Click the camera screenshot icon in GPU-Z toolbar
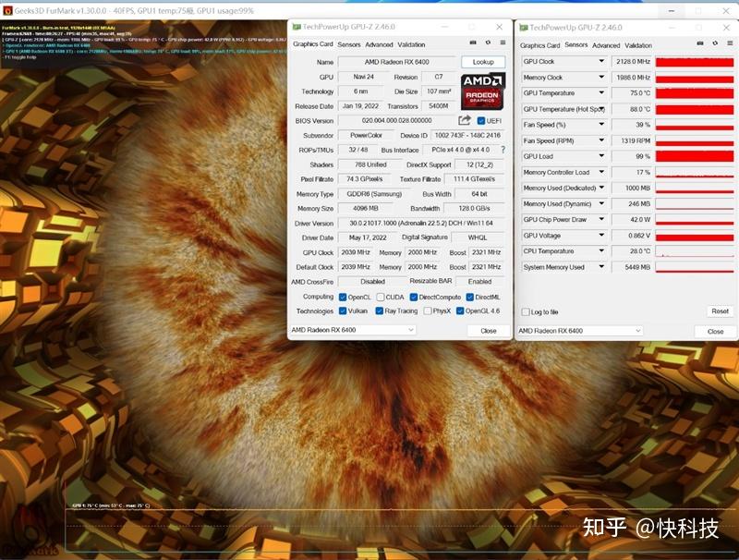 tap(473, 44)
